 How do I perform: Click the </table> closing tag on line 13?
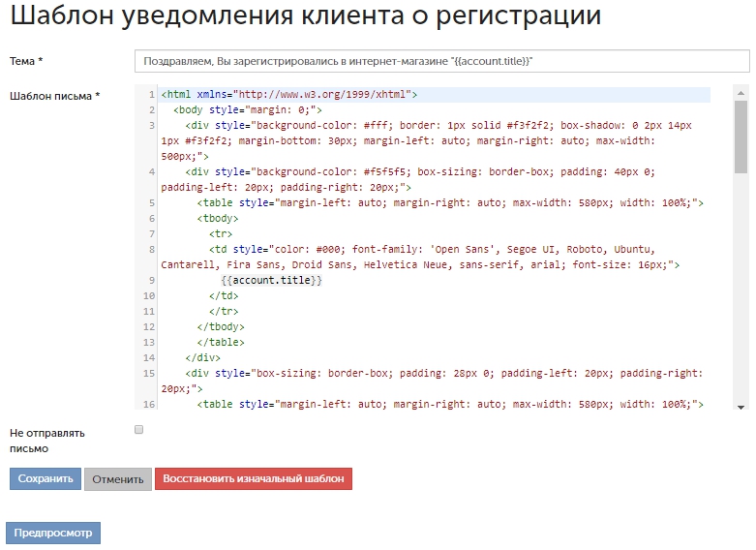(221, 343)
